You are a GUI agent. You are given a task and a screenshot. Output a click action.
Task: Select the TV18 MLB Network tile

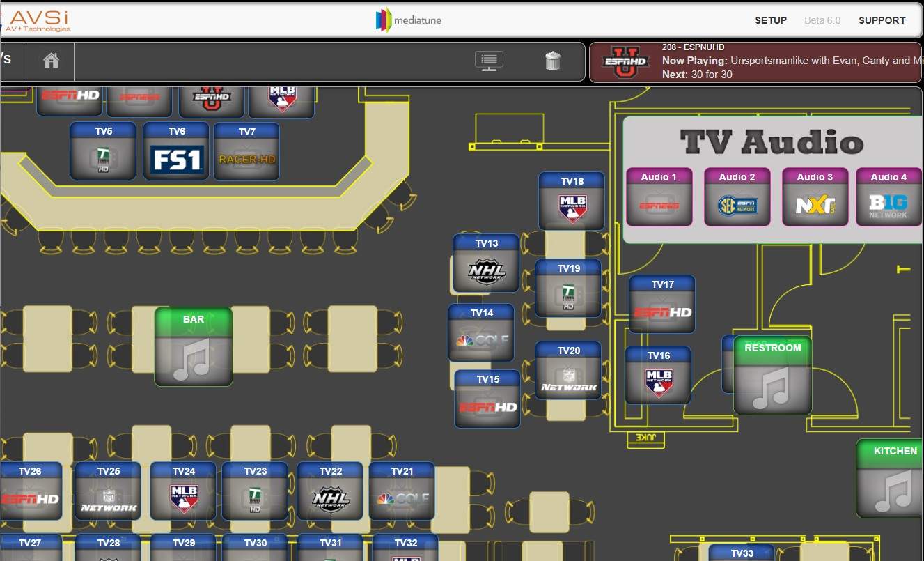coord(572,201)
